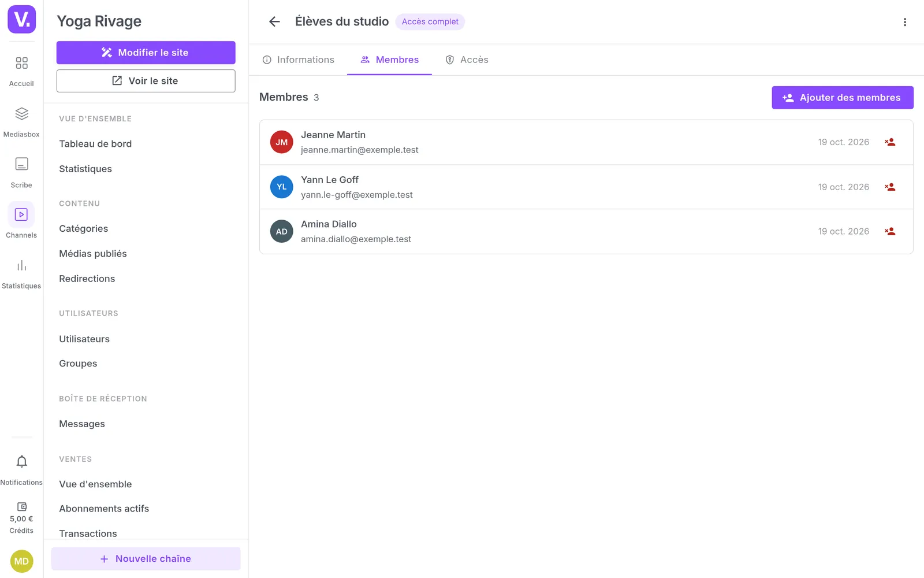Select the Membres tab
The height and width of the screenshot is (578, 924).
(x=389, y=60)
